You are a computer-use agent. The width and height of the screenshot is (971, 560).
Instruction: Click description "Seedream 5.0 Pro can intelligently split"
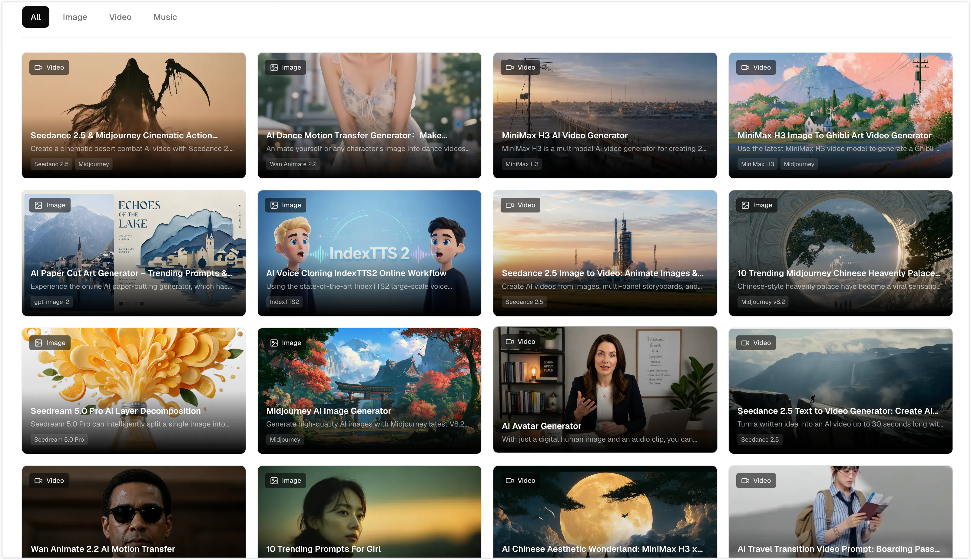pyautogui.click(x=130, y=424)
